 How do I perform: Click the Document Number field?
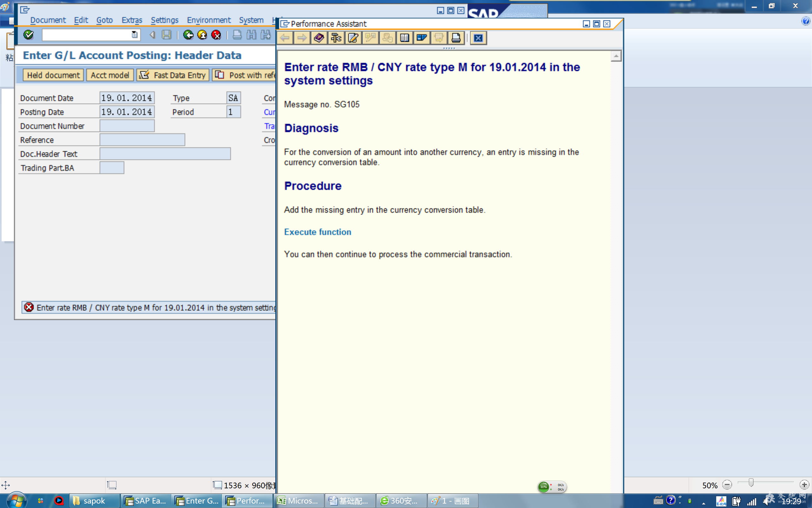click(127, 126)
